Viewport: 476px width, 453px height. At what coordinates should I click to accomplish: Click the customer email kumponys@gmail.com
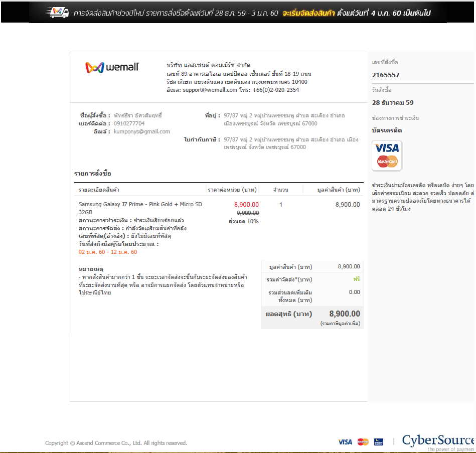tap(142, 131)
